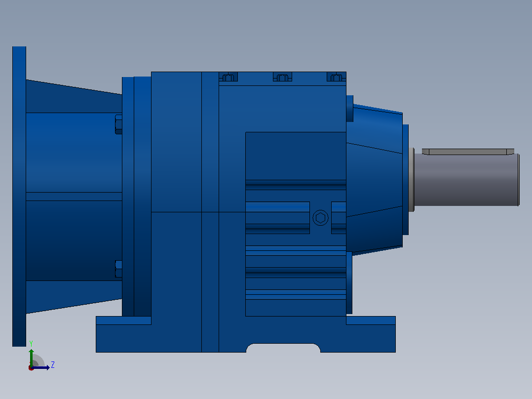Select the middle bolt head on the housing top
532x399 pixels.
click(282, 78)
